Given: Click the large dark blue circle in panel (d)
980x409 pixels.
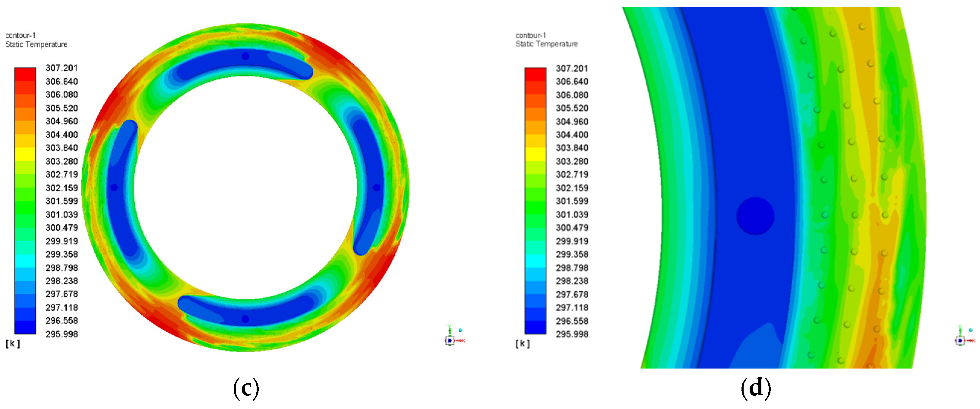Looking at the screenshot, I should click(755, 216).
